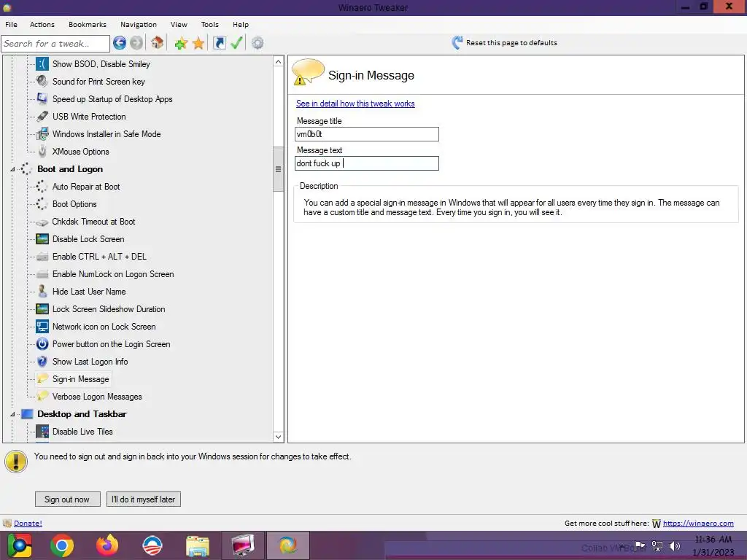
Task: Click the Power button on Login Screen icon
Action: [42, 344]
